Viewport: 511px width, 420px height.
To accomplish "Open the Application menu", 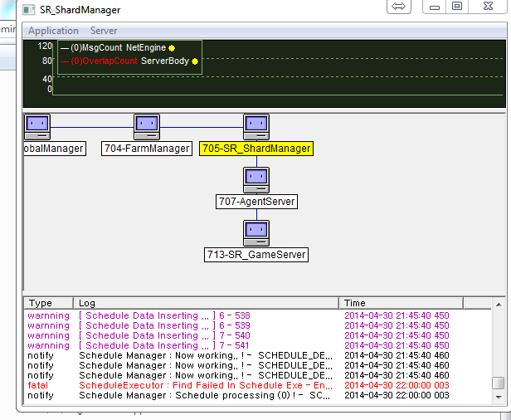I will click(53, 31).
